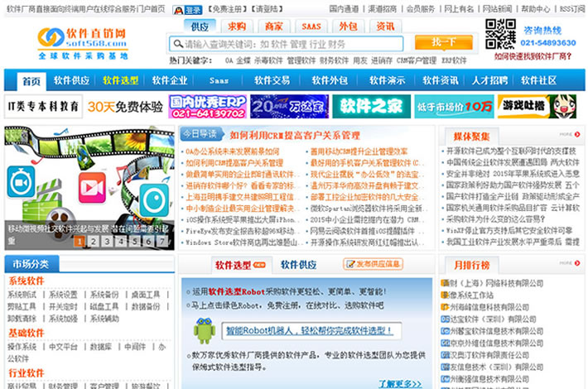Switch to the SAAS search tab
The width and height of the screenshot is (588, 389).
(x=311, y=26)
